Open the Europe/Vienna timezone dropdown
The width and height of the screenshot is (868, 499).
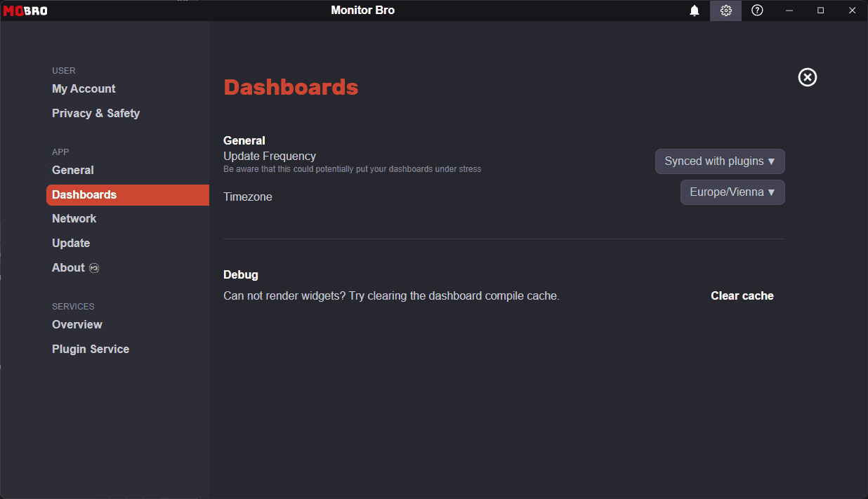pyautogui.click(x=732, y=192)
